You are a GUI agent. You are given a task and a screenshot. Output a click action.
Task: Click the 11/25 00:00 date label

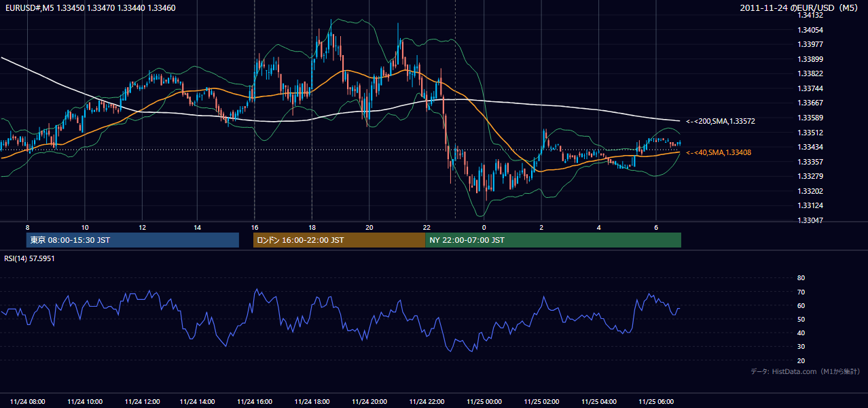[x=484, y=402]
